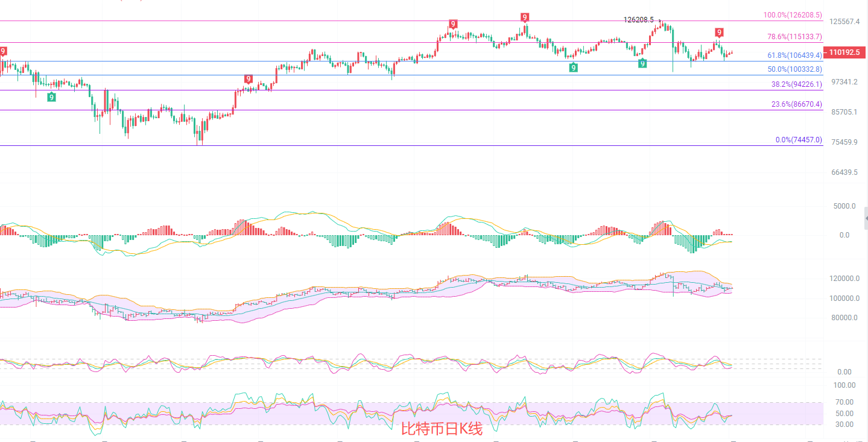Click the 70.00 RSI axis label
Image resolution: width=868 pixels, height=442 pixels.
click(844, 402)
